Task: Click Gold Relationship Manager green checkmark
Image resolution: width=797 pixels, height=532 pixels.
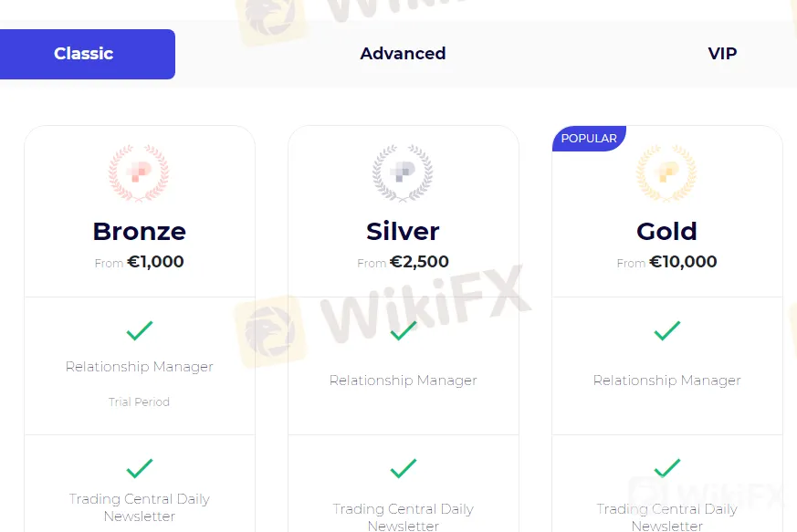Action: tap(666, 330)
